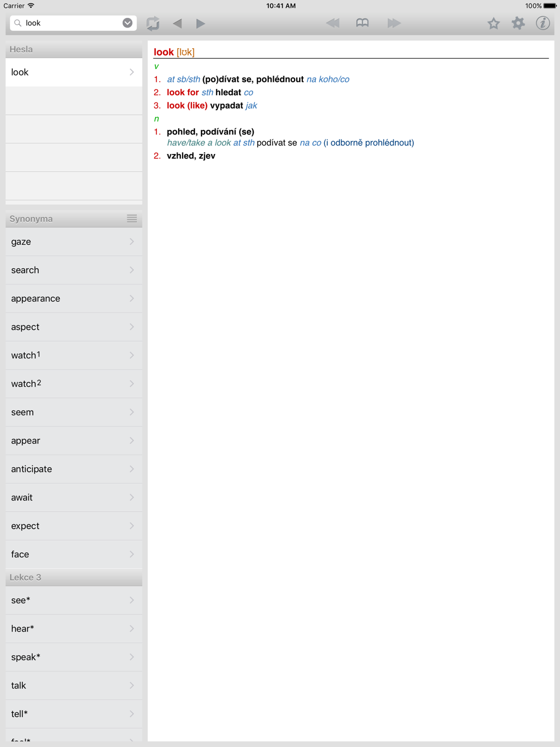Tap 'see*' in Lekce 3
The width and height of the screenshot is (560, 747).
[74, 600]
